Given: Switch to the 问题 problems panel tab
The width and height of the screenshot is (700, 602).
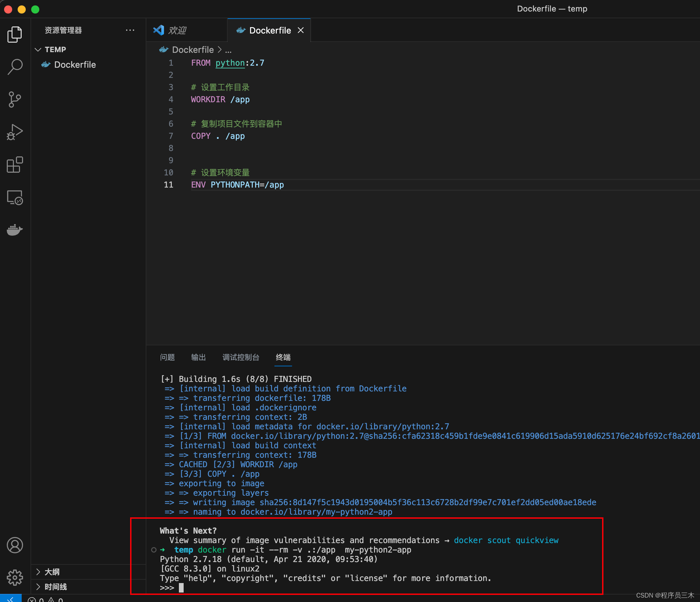Looking at the screenshot, I should pos(167,357).
